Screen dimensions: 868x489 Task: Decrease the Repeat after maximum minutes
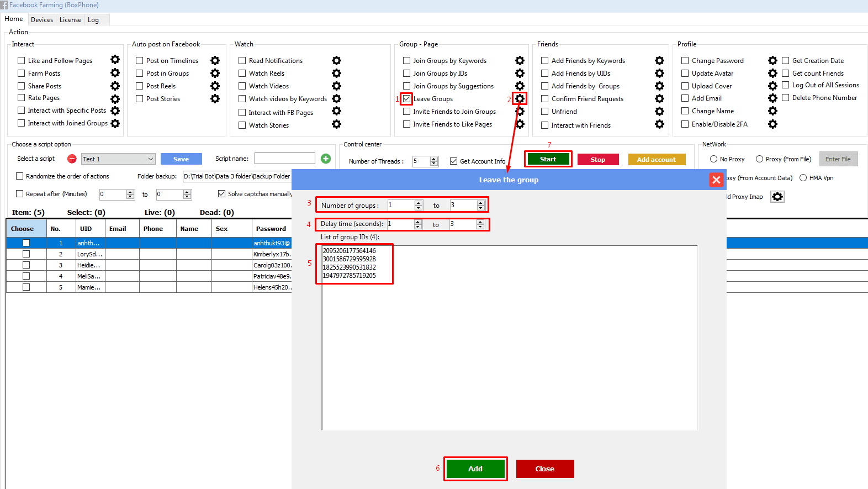[187, 197]
